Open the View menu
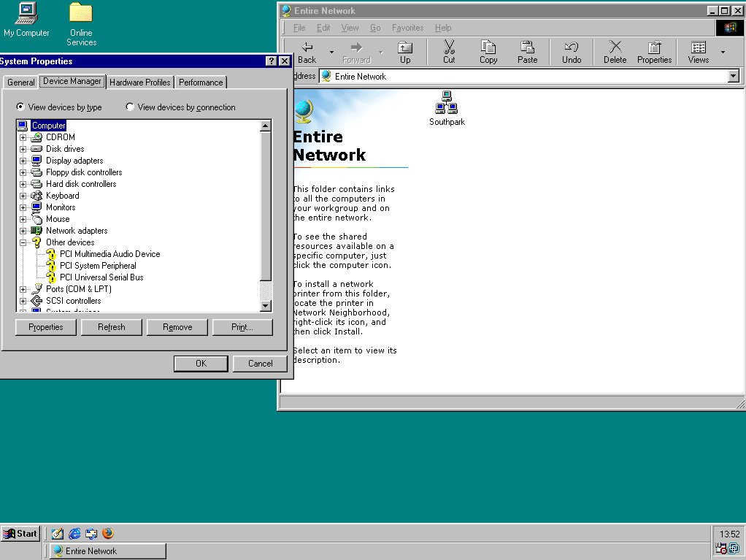Viewport: 746px width, 560px height. click(x=350, y=28)
